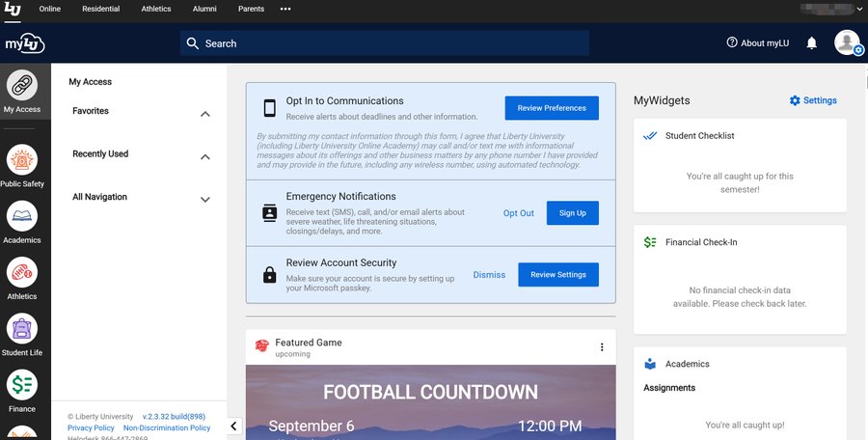Click the padlock icon for Review Account Security
Screen dimensions: 868x440
pos(270,274)
